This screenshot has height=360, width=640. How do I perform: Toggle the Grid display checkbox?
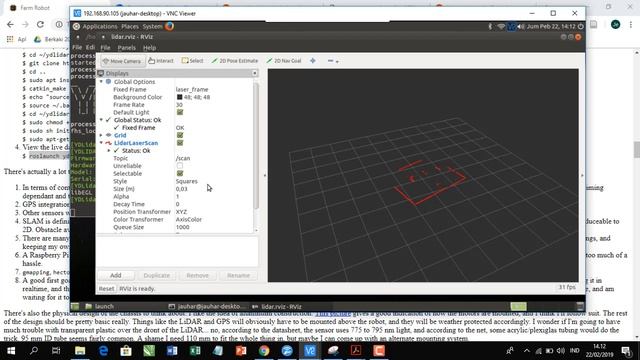(180, 135)
